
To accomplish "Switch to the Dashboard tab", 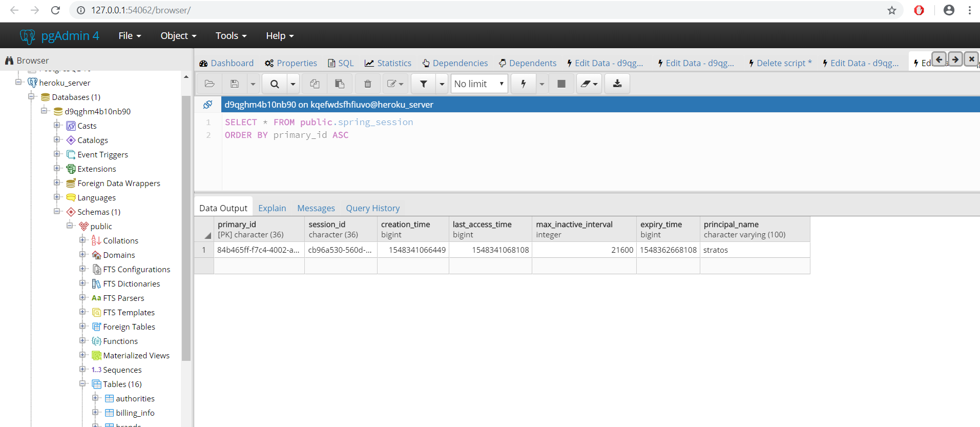I will [x=226, y=63].
